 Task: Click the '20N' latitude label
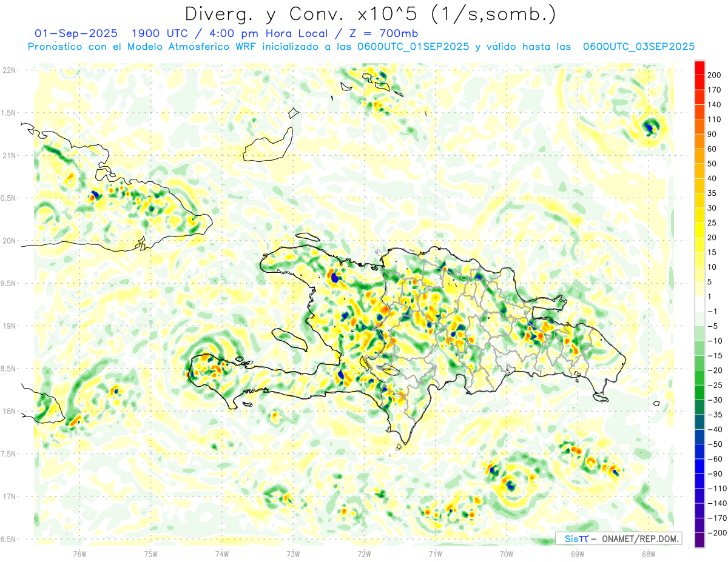9,241
